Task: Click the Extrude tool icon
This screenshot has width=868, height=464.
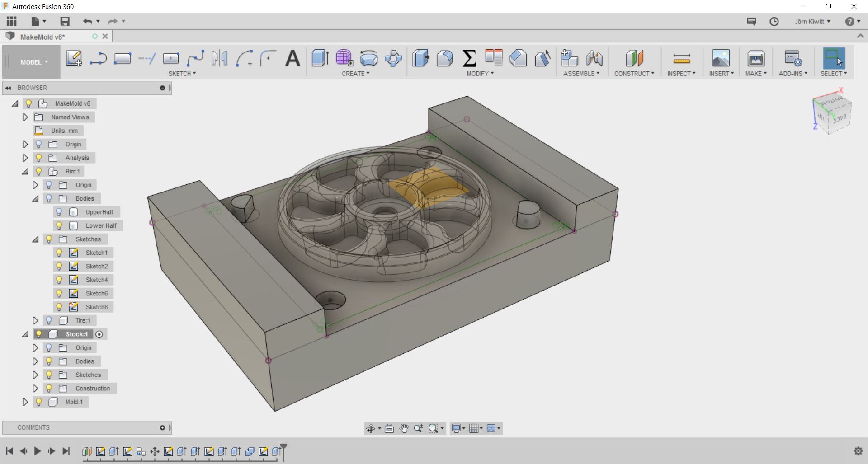Action: (x=320, y=58)
